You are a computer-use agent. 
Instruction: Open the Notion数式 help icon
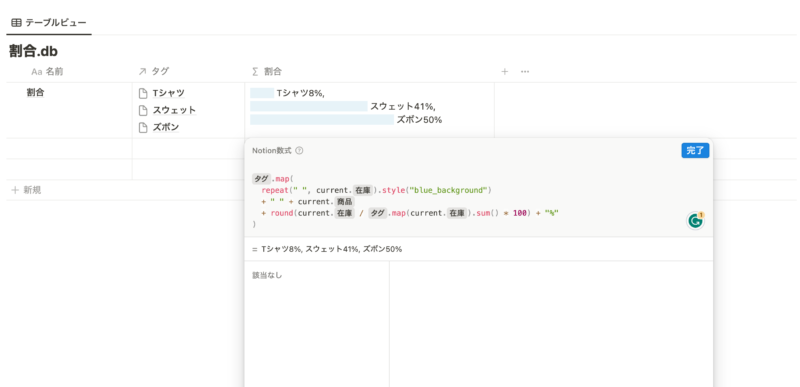[x=299, y=151]
